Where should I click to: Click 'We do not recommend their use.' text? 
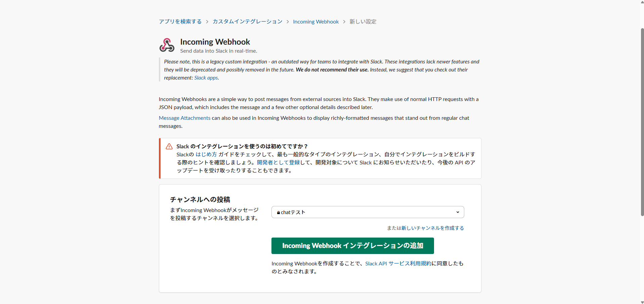(332, 69)
